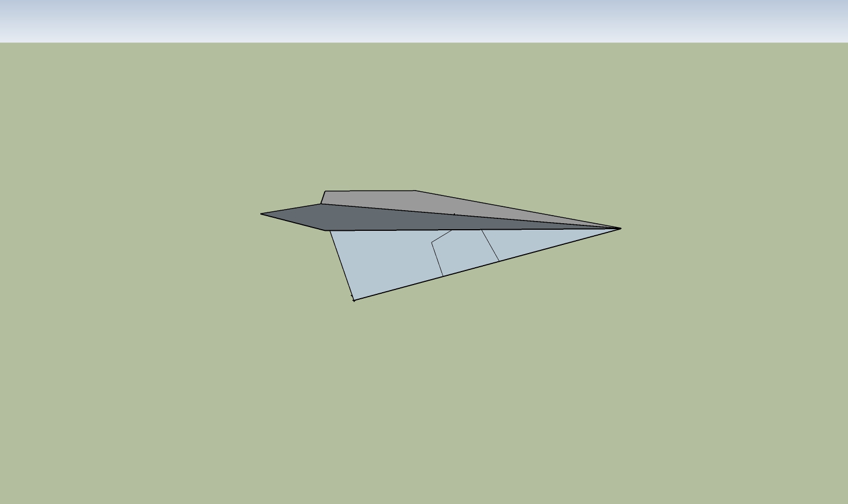
Task: Click the top-right corner of light gray face
Action: [415, 191]
